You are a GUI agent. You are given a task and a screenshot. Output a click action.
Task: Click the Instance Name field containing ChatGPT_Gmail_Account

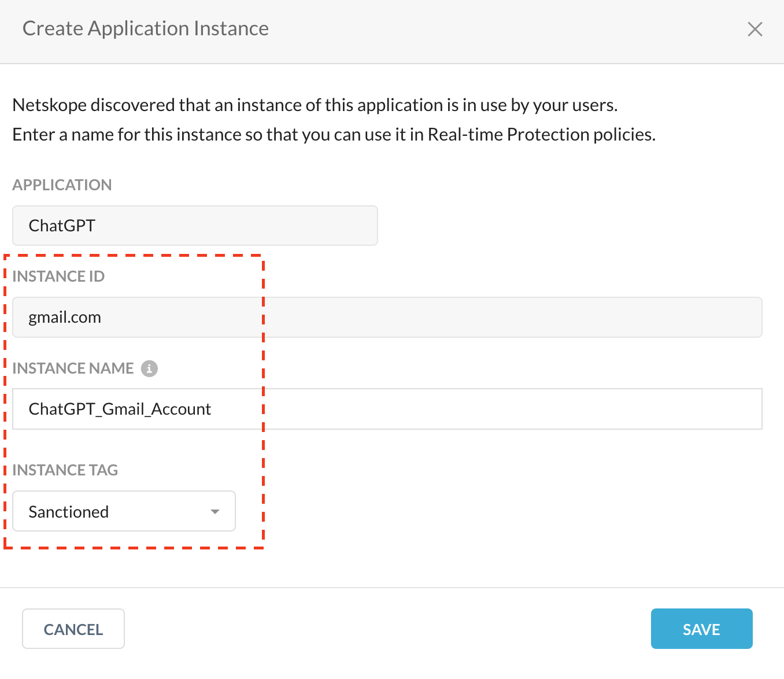[x=387, y=409]
